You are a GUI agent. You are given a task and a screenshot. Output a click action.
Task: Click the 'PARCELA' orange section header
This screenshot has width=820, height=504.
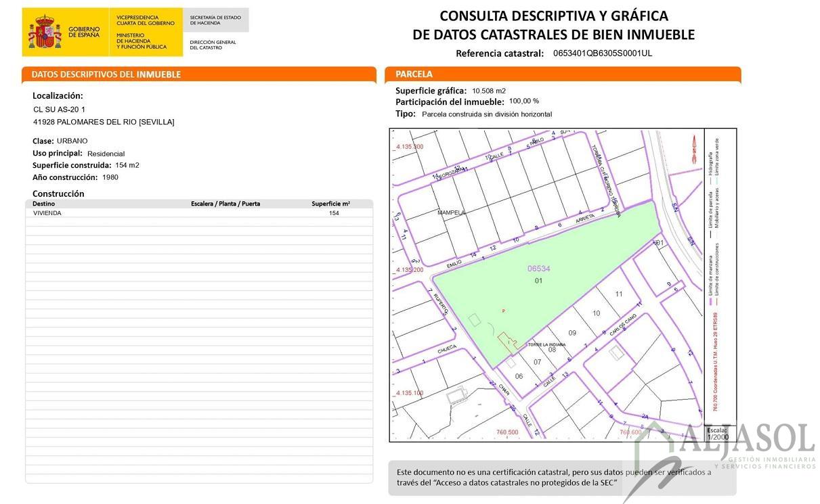pos(414,74)
